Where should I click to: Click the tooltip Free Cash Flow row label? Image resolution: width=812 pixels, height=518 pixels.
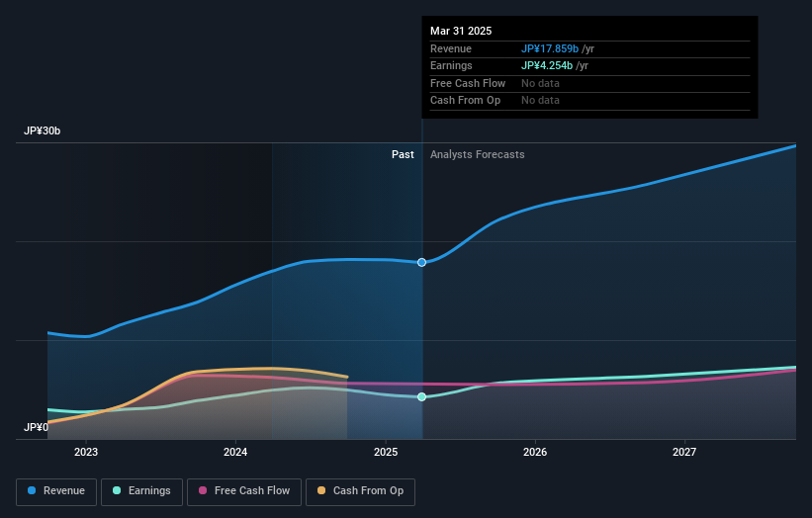[x=468, y=83]
